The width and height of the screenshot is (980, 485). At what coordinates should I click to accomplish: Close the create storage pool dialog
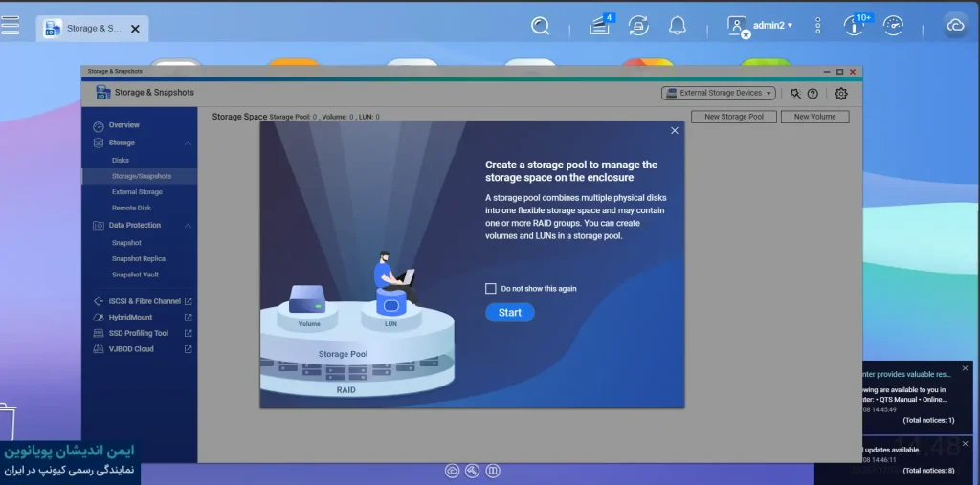(675, 131)
